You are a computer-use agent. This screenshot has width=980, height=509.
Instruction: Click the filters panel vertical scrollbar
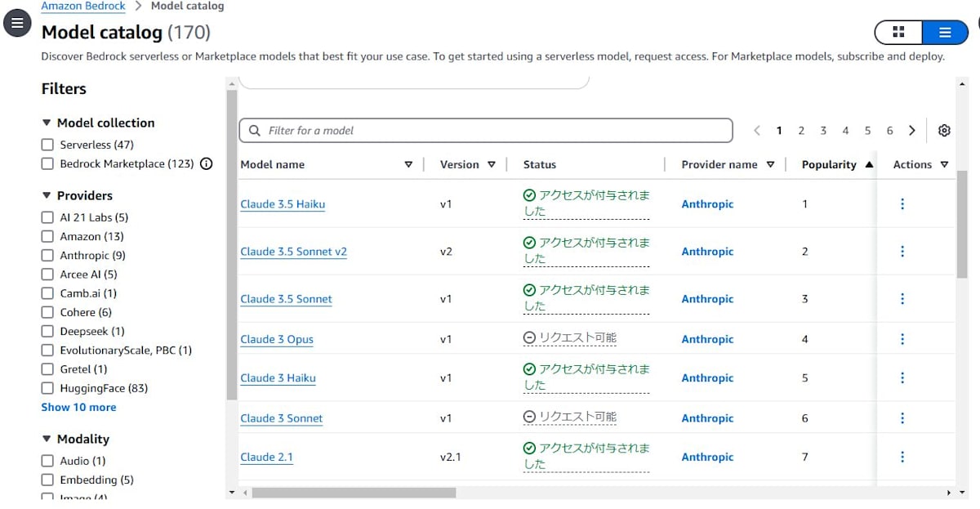(x=231, y=245)
